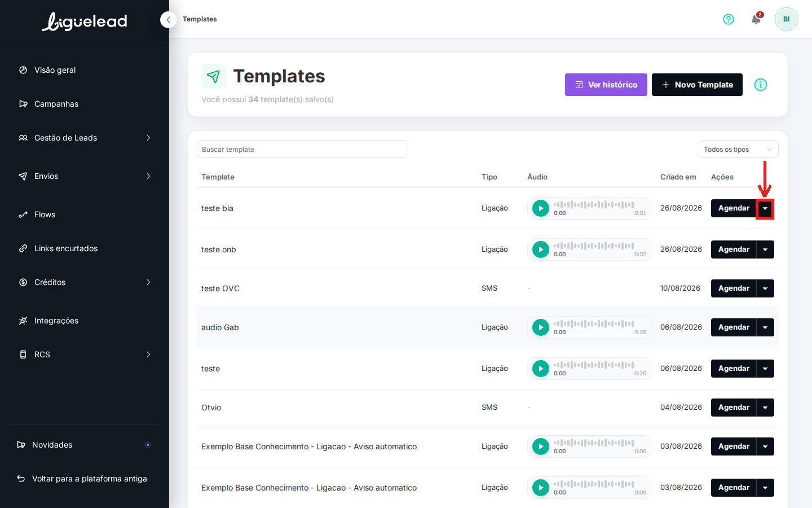Click the waveform of teste onb audio
812x508 pixels.
pyautogui.click(x=594, y=246)
